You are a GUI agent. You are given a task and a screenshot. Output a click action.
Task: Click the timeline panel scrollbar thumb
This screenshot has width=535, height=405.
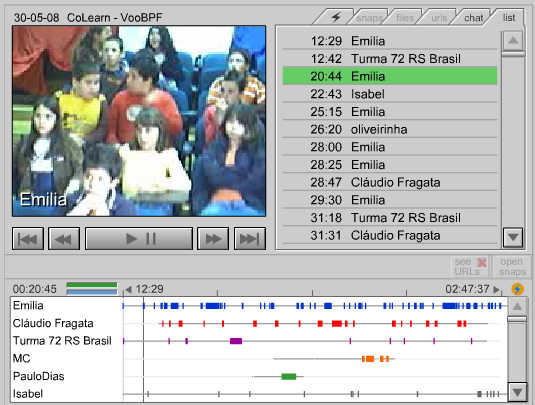pos(517,319)
